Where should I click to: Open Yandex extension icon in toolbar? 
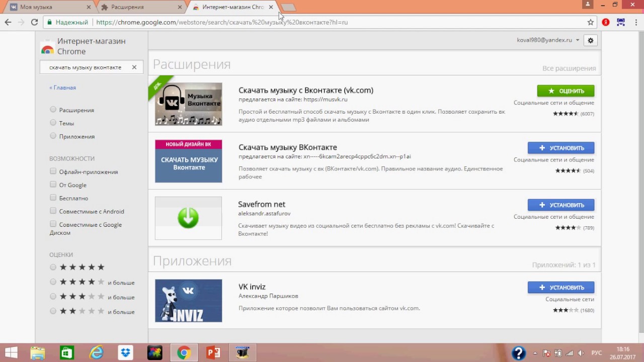(x=606, y=22)
